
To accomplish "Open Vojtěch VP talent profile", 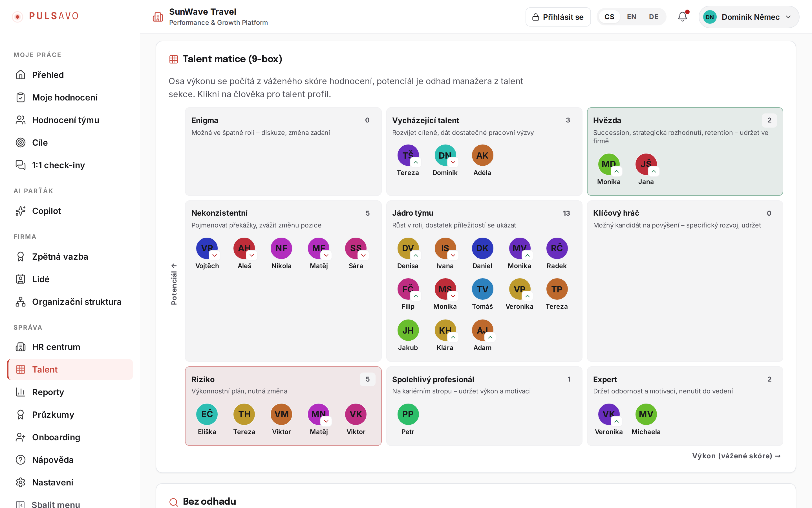I will 207,254.
